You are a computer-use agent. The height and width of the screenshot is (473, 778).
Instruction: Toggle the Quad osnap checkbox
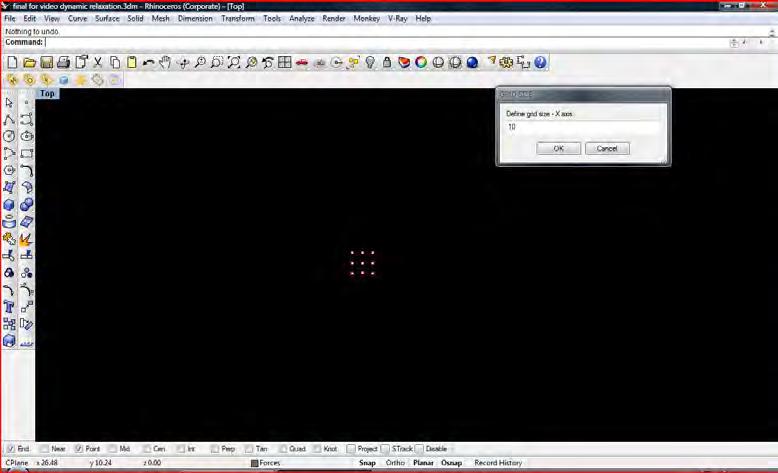pos(283,449)
